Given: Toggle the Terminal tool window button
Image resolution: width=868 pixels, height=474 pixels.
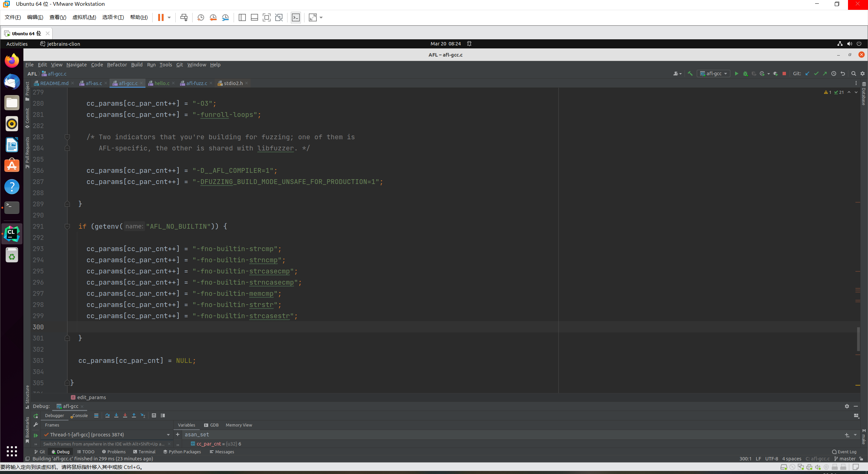Looking at the screenshot, I should coord(144,452).
